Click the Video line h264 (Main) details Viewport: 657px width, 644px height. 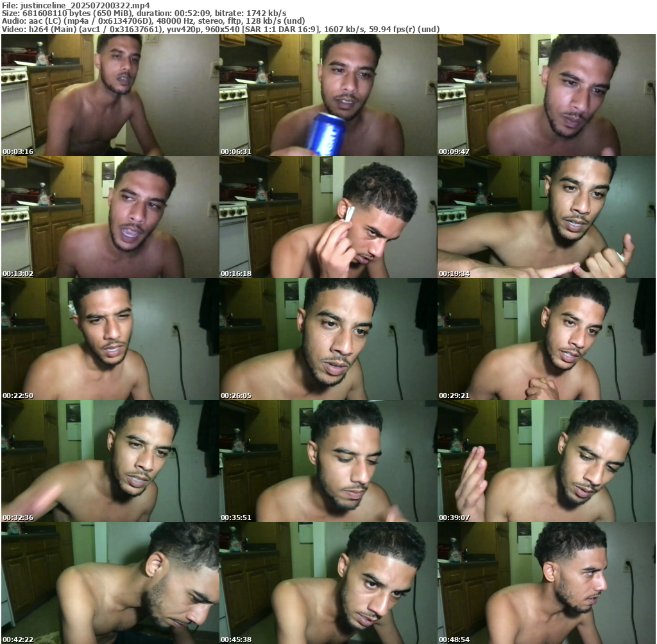point(221,30)
